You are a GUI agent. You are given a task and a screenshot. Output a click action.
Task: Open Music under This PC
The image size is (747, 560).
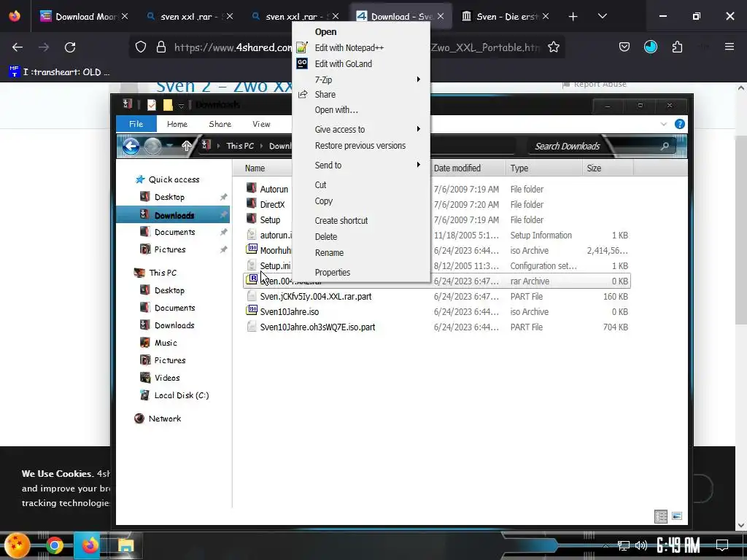[x=166, y=343]
